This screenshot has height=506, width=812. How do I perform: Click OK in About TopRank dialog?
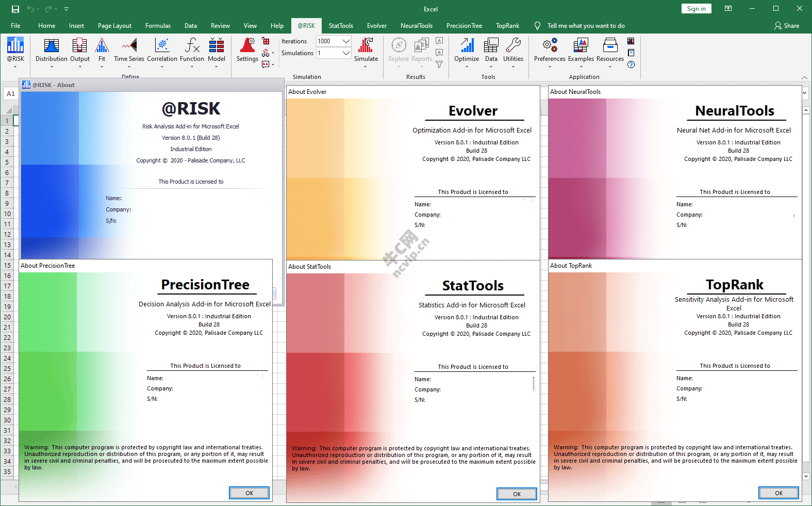click(x=778, y=493)
